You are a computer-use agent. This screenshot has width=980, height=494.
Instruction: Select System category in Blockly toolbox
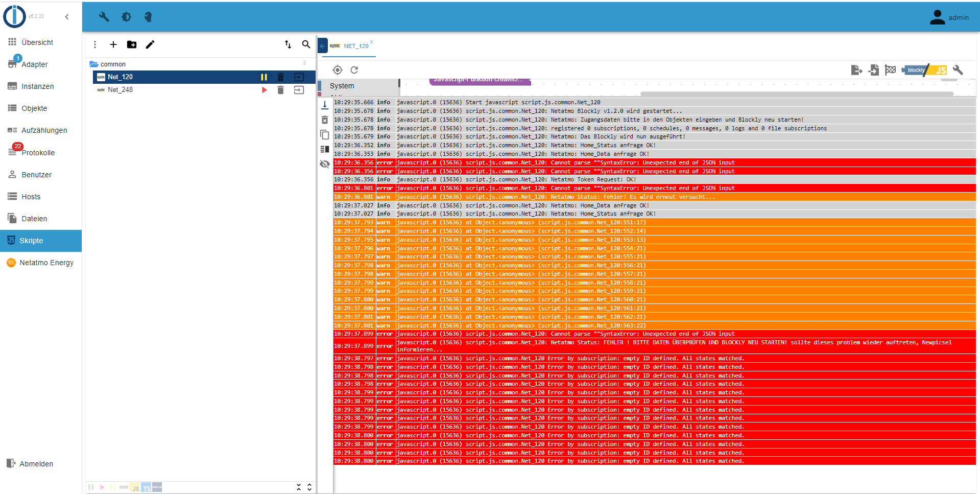click(358, 86)
